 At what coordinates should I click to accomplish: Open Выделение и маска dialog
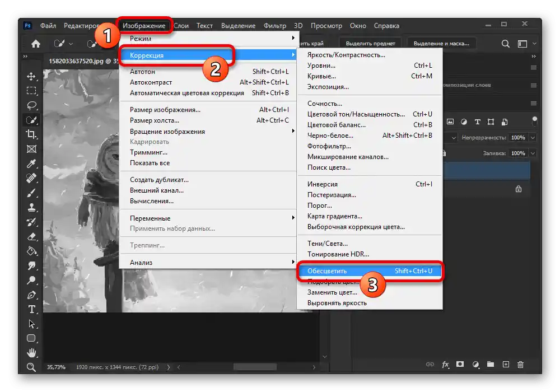pyautogui.click(x=442, y=43)
